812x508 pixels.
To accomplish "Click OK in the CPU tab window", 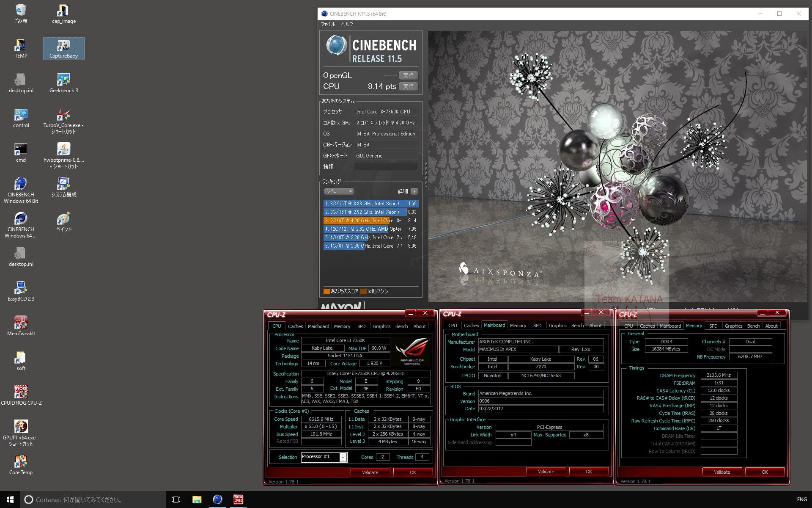I will [x=413, y=472].
